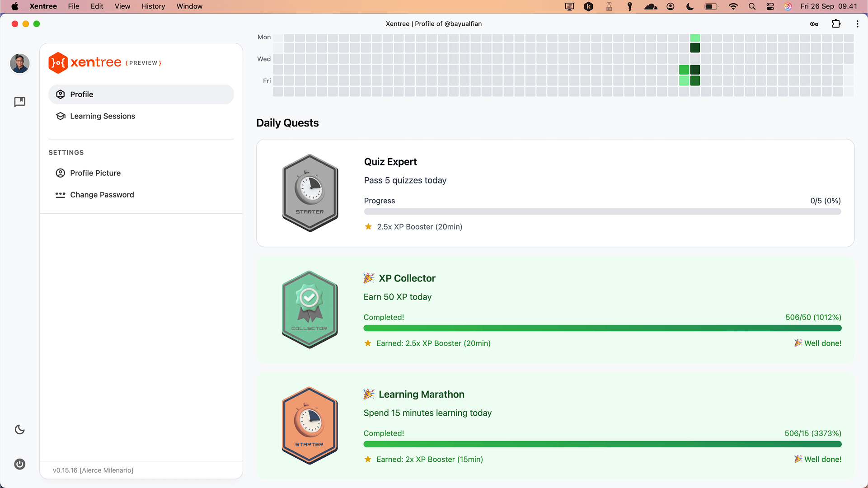Click the XP Collector badge icon
868x488 pixels.
(x=310, y=310)
